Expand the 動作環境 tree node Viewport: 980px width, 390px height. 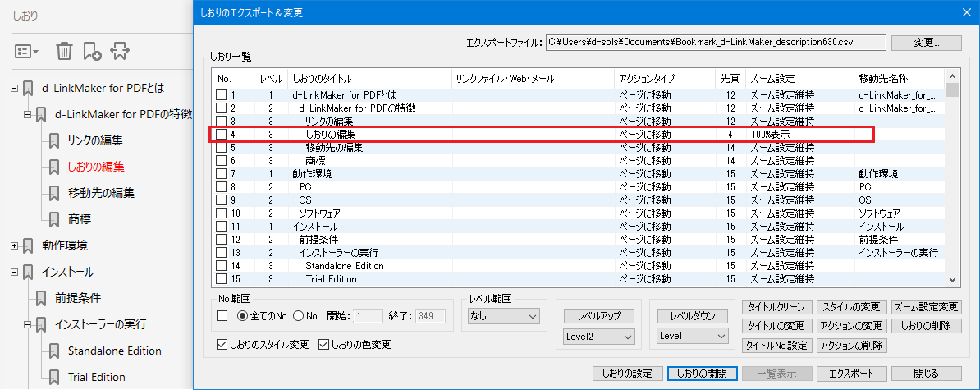coord(15,245)
